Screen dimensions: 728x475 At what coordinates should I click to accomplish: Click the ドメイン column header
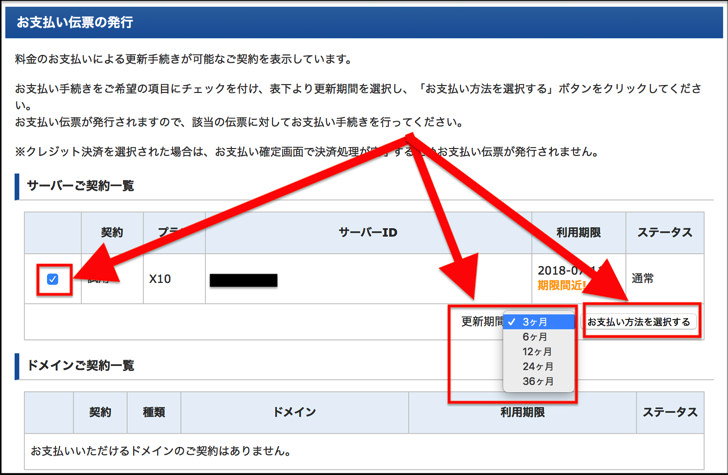(294, 412)
